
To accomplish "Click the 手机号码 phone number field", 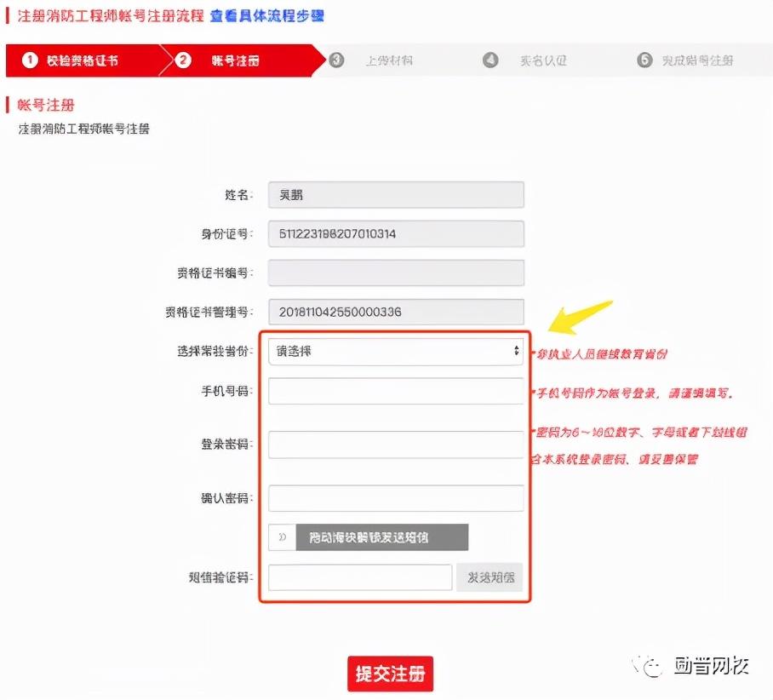I will (396, 391).
